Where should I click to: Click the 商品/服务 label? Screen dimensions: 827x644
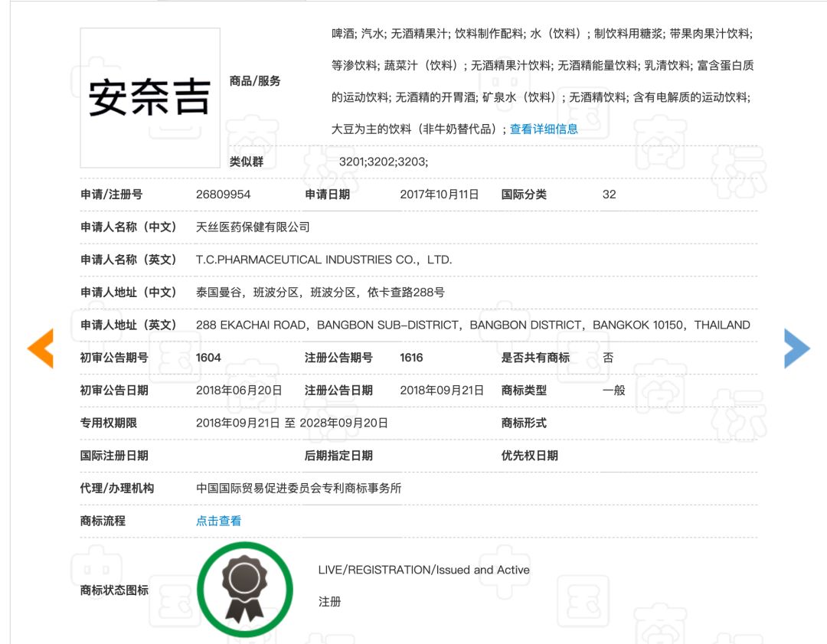click(x=255, y=80)
